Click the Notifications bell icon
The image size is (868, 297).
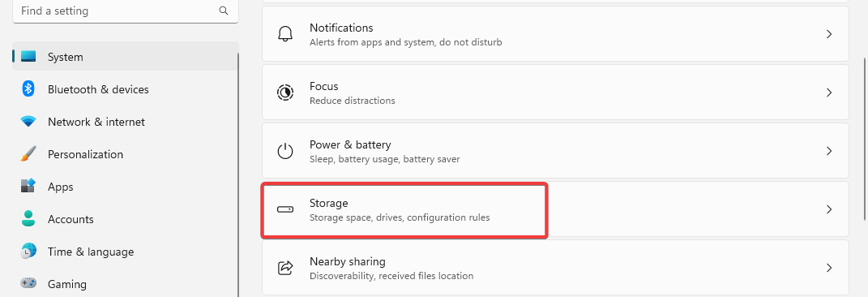pyautogui.click(x=285, y=34)
